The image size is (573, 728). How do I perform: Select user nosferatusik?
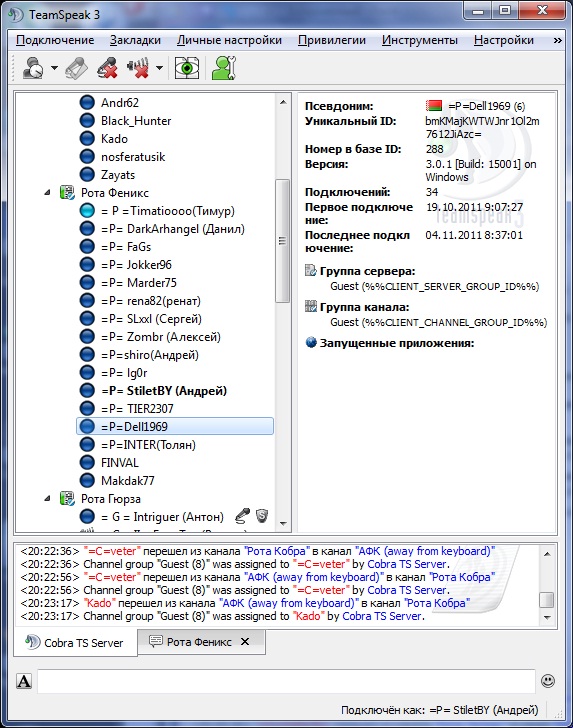click(133, 157)
